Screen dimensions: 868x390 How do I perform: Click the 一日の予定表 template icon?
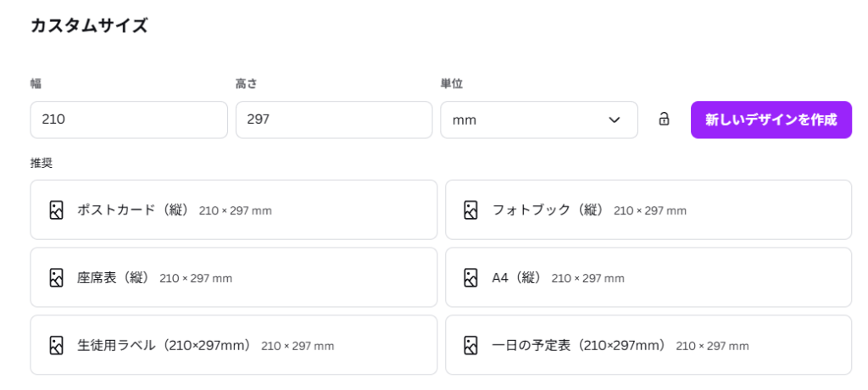pos(471,345)
